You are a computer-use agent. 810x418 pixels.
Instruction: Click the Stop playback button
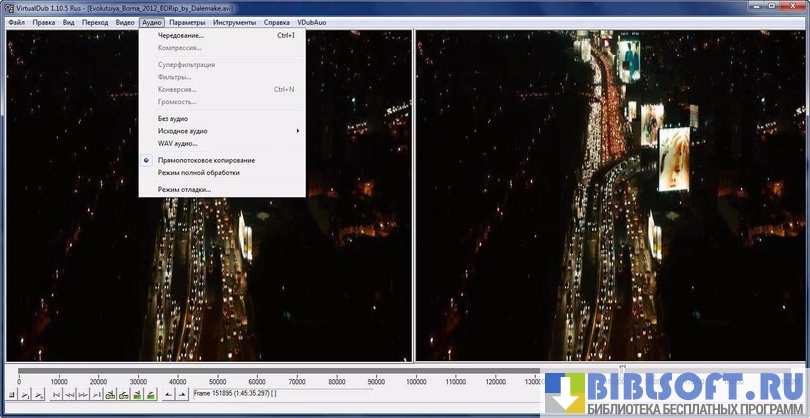coord(11,395)
